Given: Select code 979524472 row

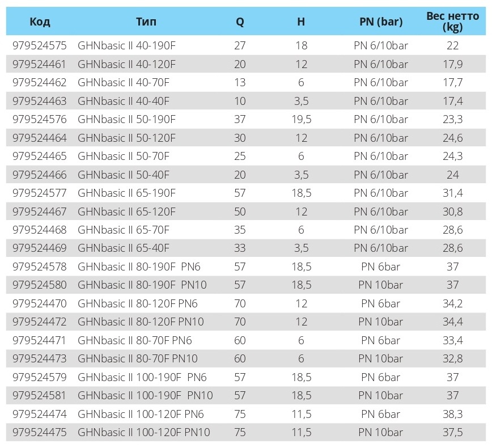Looking at the screenshot, I should pos(40,322).
